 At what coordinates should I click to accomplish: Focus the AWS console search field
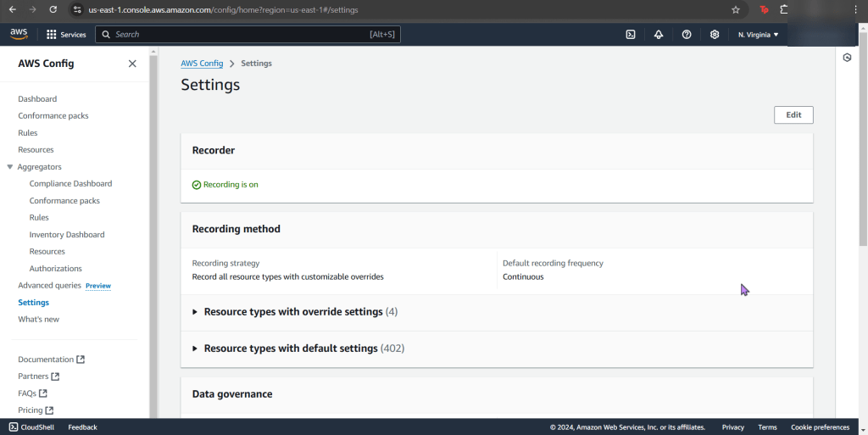pyautogui.click(x=246, y=35)
